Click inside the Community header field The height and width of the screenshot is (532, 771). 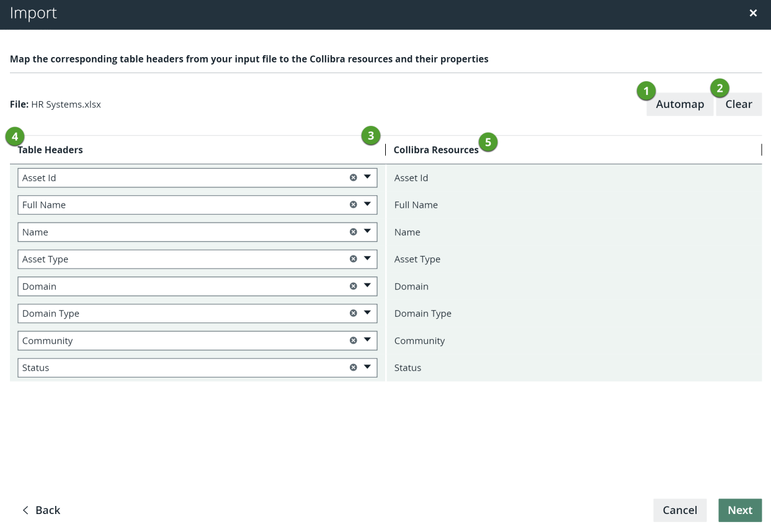click(180, 340)
